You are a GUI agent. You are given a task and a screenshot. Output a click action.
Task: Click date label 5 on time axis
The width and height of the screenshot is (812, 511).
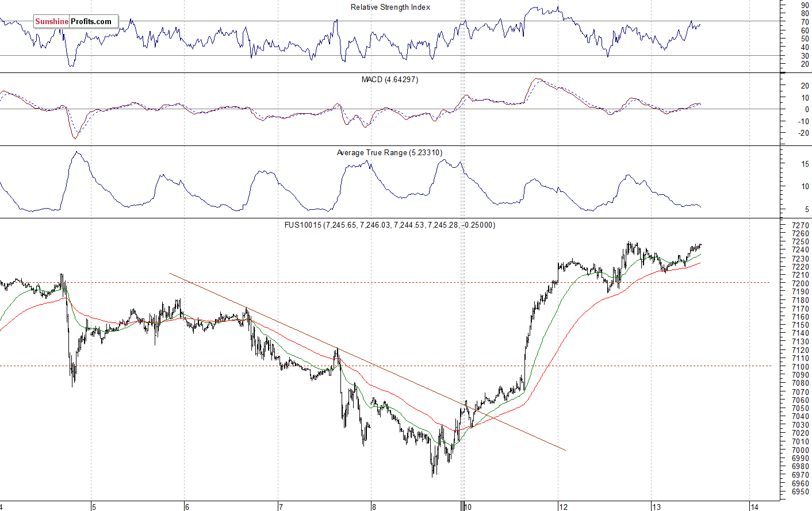coord(94,506)
